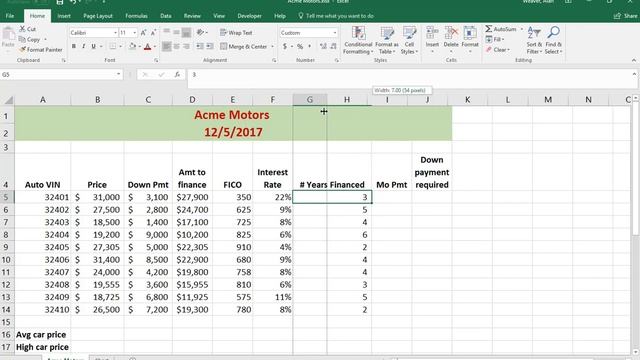Click the AutoSum sigma button
This screenshot has width=640, height=360.
pyautogui.click(x=501, y=29)
